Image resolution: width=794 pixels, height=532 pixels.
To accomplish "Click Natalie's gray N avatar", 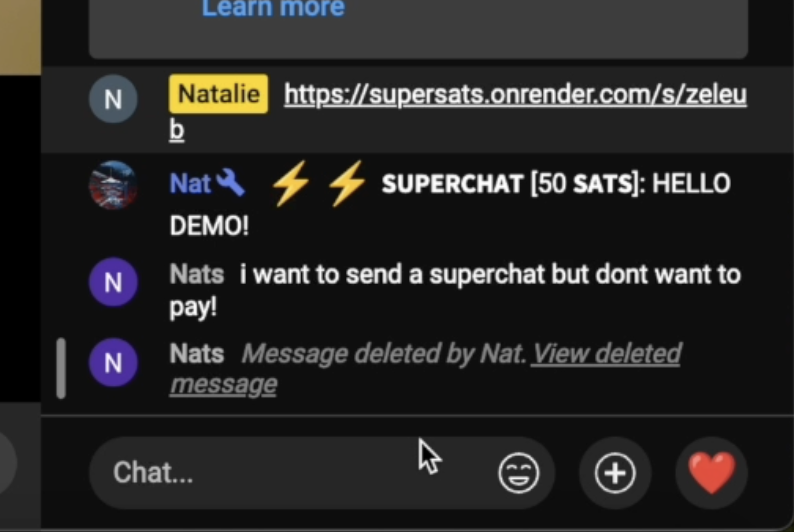I will [113, 99].
